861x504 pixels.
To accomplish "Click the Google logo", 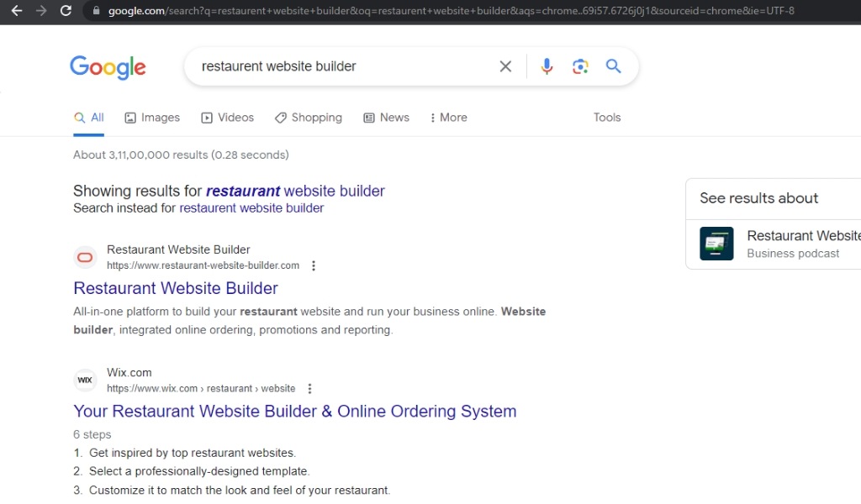I will click(108, 67).
